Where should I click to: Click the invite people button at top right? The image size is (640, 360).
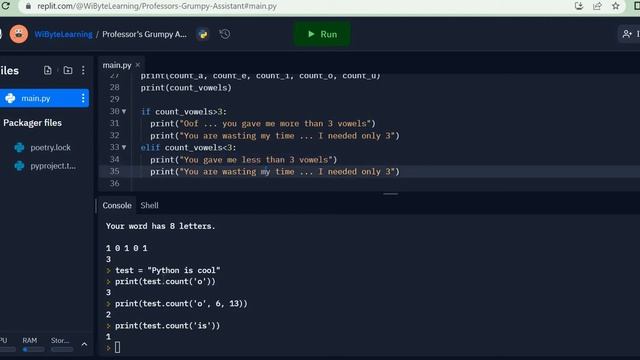tap(629, 34)
